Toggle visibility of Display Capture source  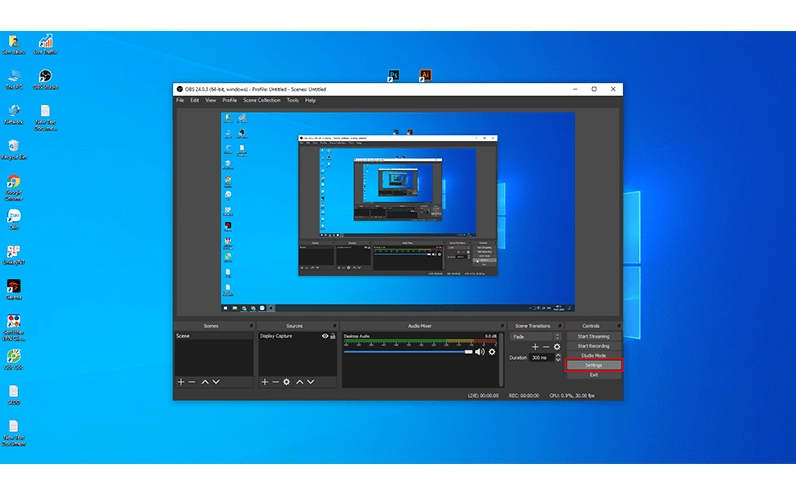[x=324, y=337]
